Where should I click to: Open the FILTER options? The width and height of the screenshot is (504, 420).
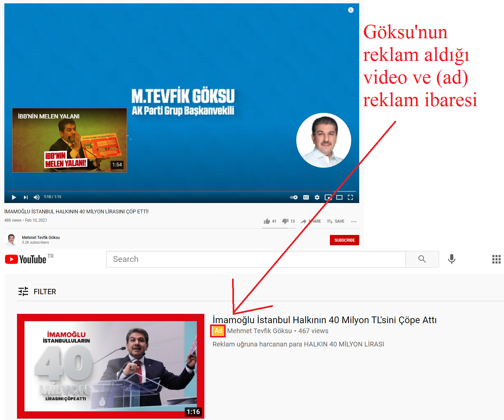[37, 292]
